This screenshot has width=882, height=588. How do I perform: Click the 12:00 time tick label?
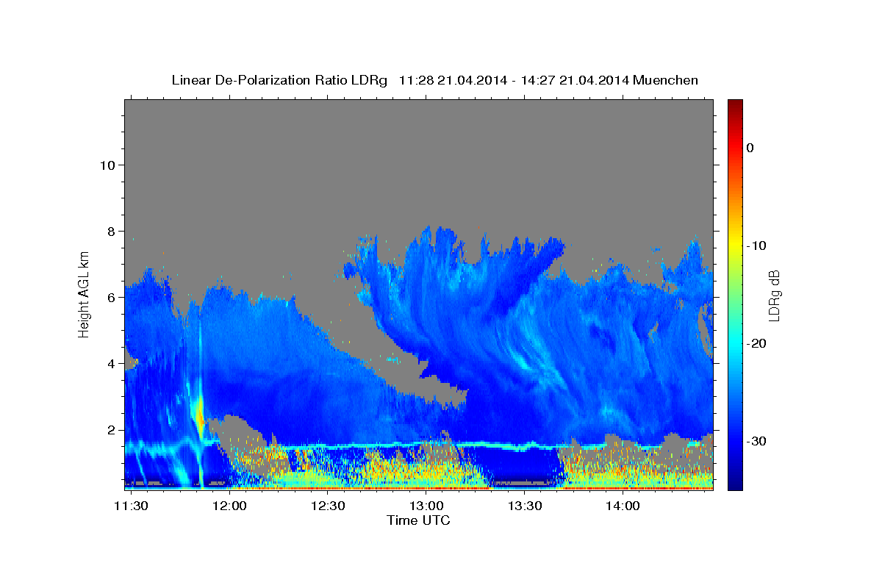[230, 506]
